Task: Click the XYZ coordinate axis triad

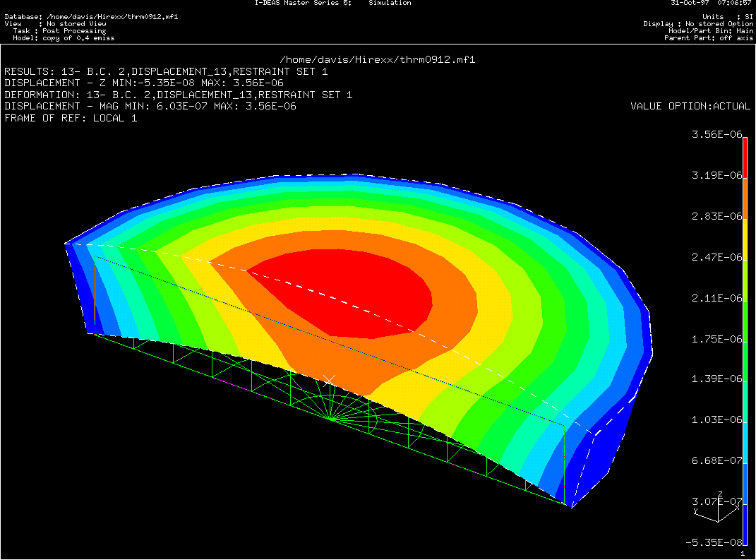Action: [719, 509]
